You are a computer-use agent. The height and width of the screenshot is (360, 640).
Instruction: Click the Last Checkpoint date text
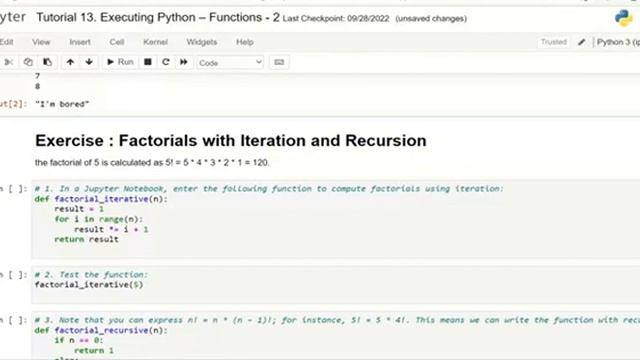336,19
